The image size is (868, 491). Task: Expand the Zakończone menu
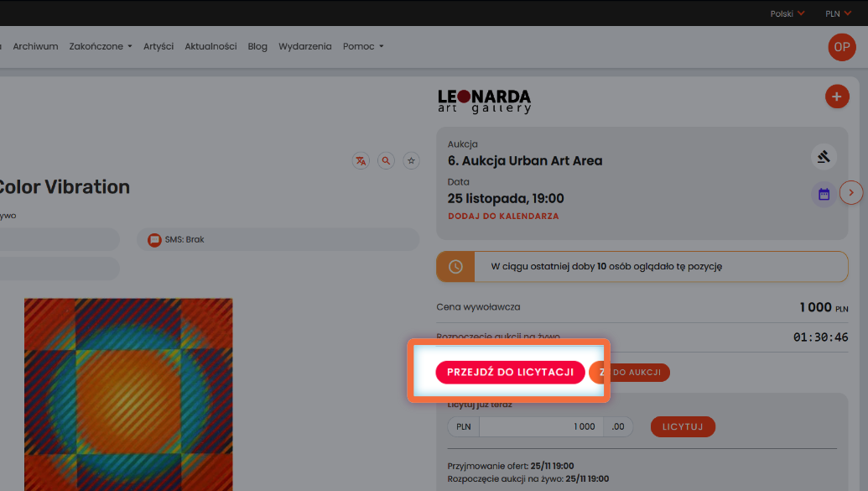101,46
